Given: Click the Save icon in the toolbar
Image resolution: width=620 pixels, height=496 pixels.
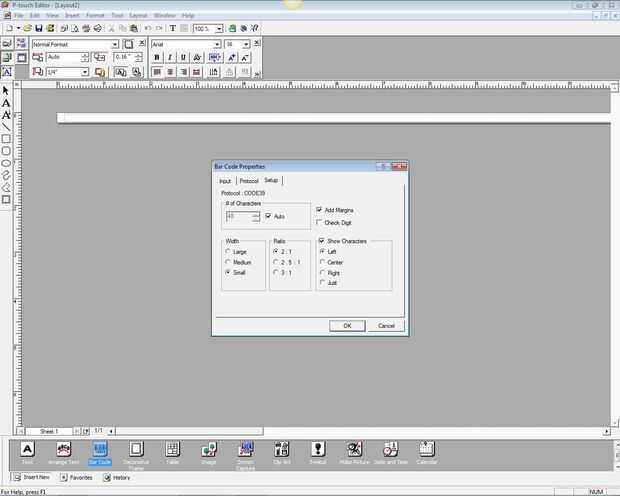Looking at the screenshot, I should 39,28.
